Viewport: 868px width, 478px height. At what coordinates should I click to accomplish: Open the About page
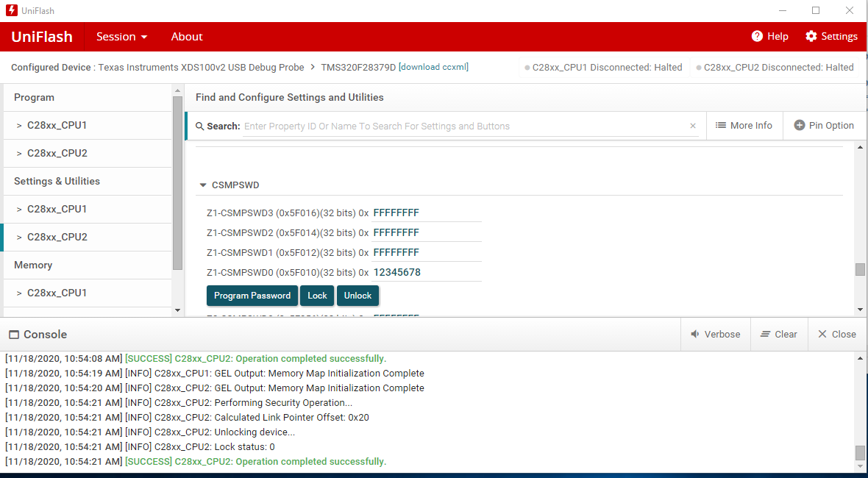[x=187, y=37]
